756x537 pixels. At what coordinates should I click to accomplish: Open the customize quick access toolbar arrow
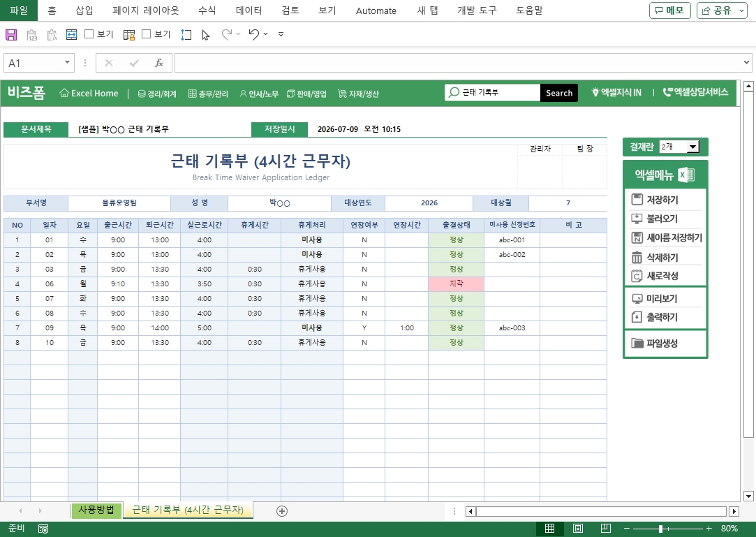click(x=281, y=34)
